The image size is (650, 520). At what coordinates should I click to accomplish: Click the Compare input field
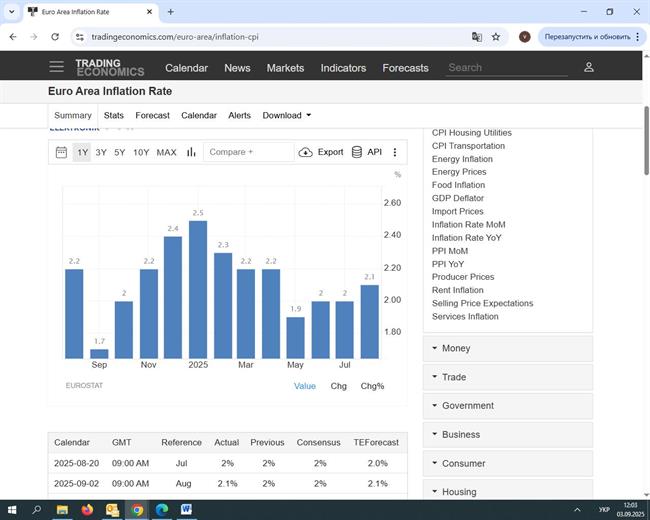(248, 152)
